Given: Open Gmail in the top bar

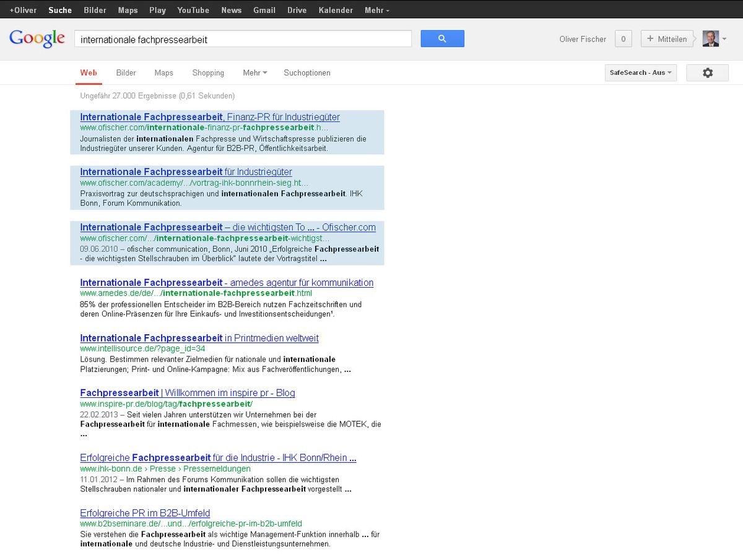Looking at the screenshot, I should click(264, 10).
